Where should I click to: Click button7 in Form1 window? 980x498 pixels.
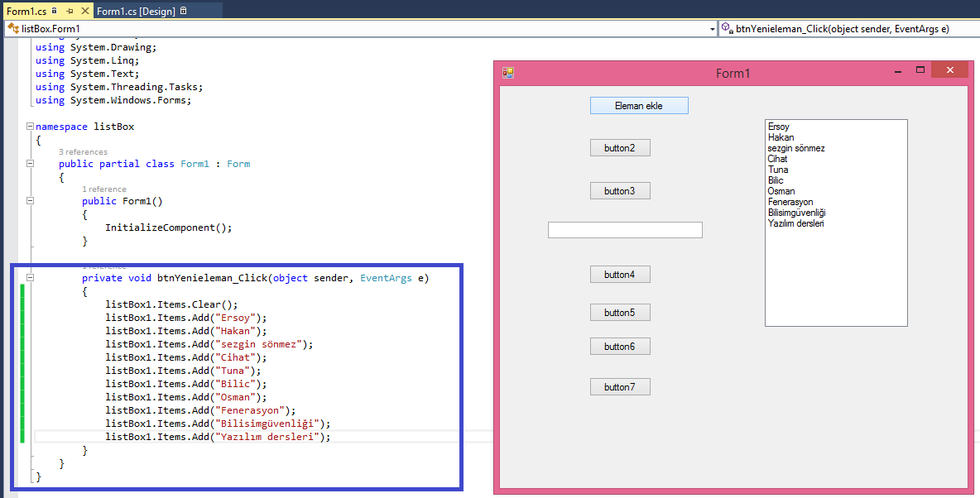click(x=620, y=387)
